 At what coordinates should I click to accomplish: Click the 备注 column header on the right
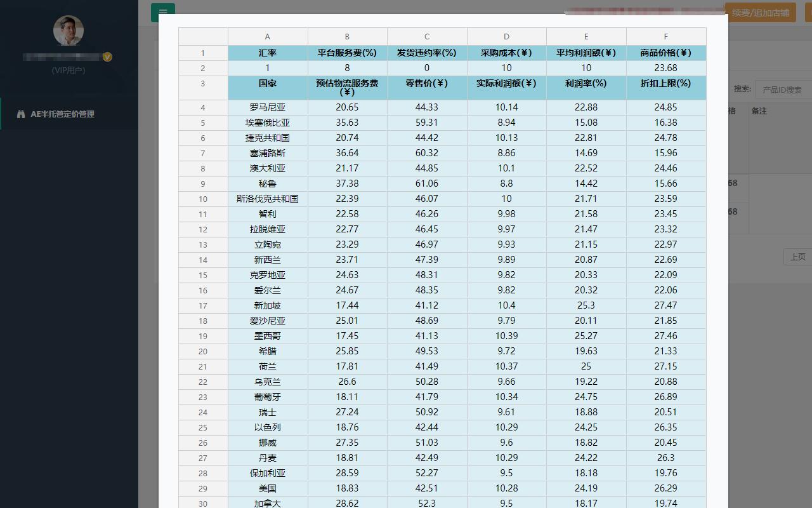coord(761,111)
